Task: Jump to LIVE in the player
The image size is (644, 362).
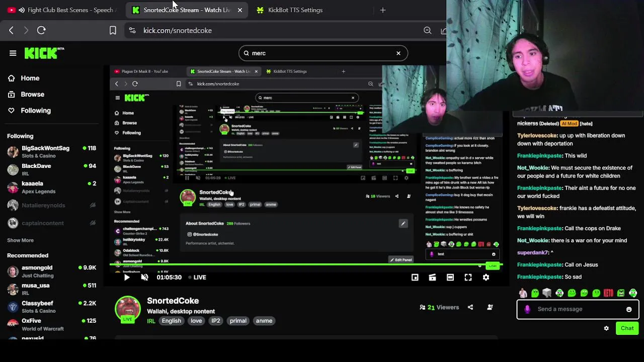Action: click(197, 277)
